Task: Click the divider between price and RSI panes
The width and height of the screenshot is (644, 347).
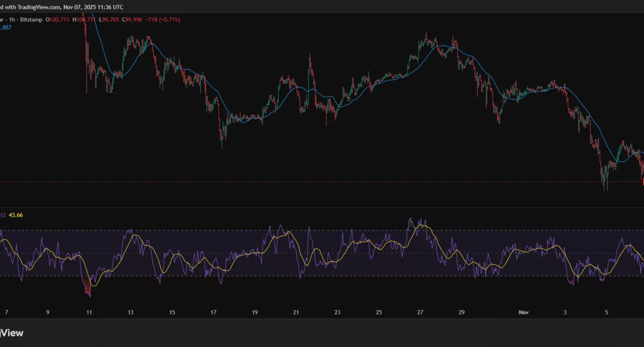Action: [x=322, y=208]
